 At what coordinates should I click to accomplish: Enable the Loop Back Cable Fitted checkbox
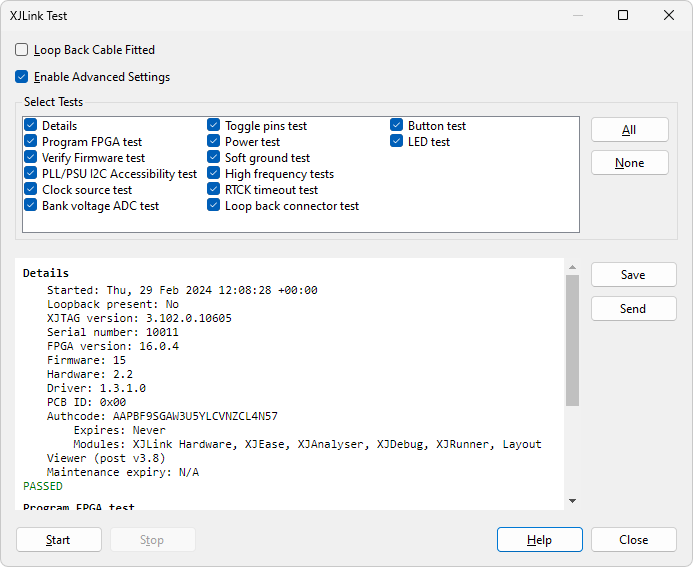click(x=22, y=50)
